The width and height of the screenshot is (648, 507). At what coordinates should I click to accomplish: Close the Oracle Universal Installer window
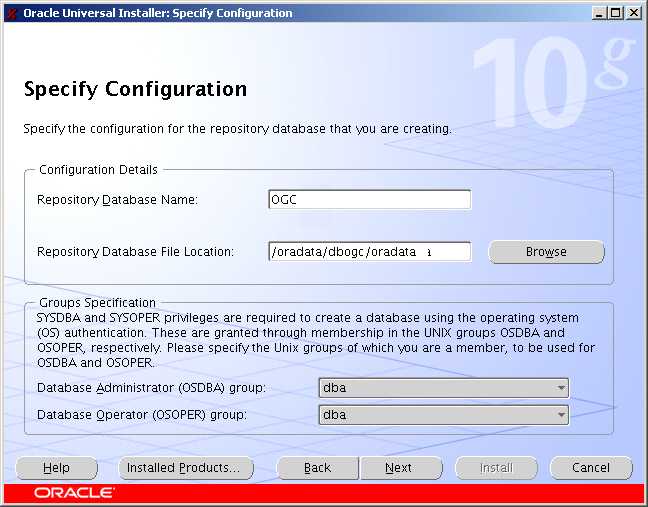point(633,13)
